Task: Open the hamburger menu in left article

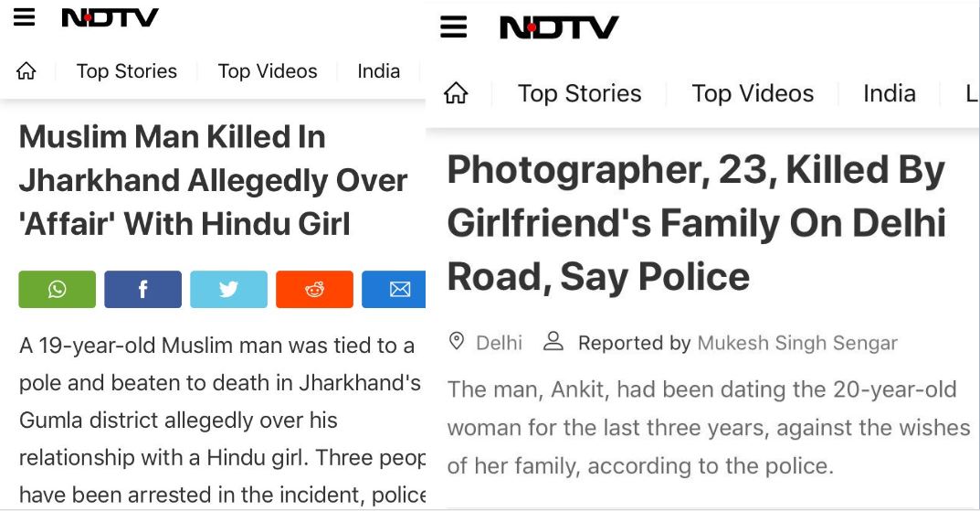Action: [x=24, y=17]
